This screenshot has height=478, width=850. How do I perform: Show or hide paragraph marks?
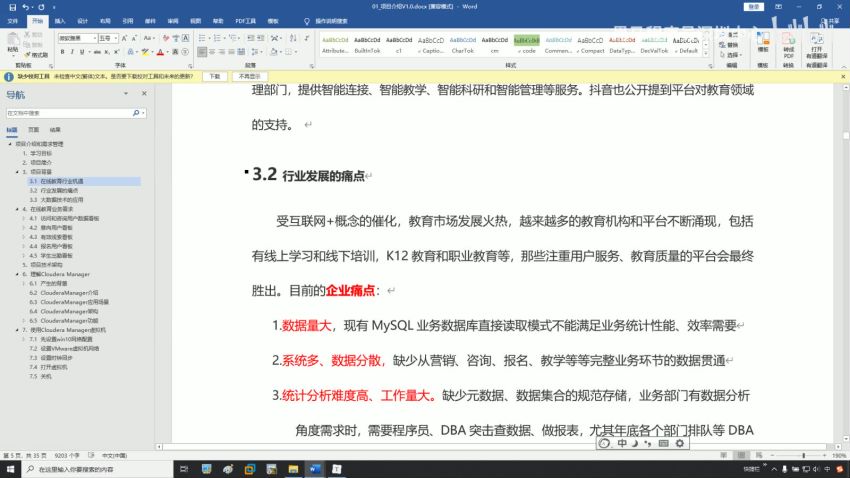307,38
